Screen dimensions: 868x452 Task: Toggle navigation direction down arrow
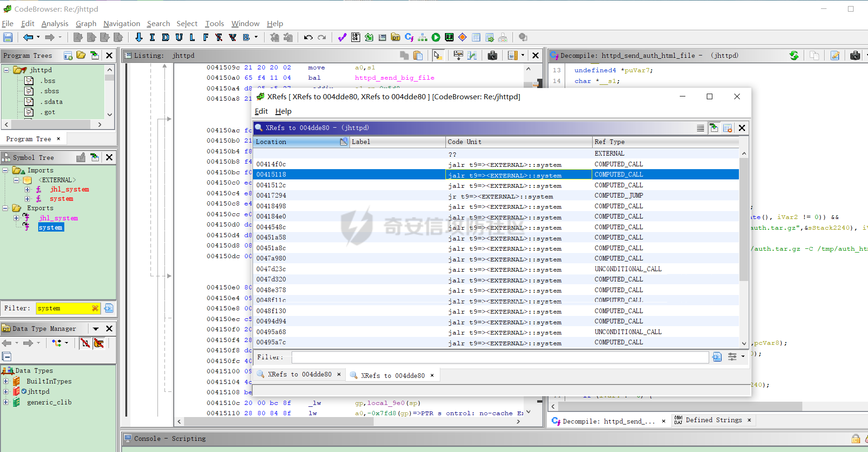(x=138, y=37)
